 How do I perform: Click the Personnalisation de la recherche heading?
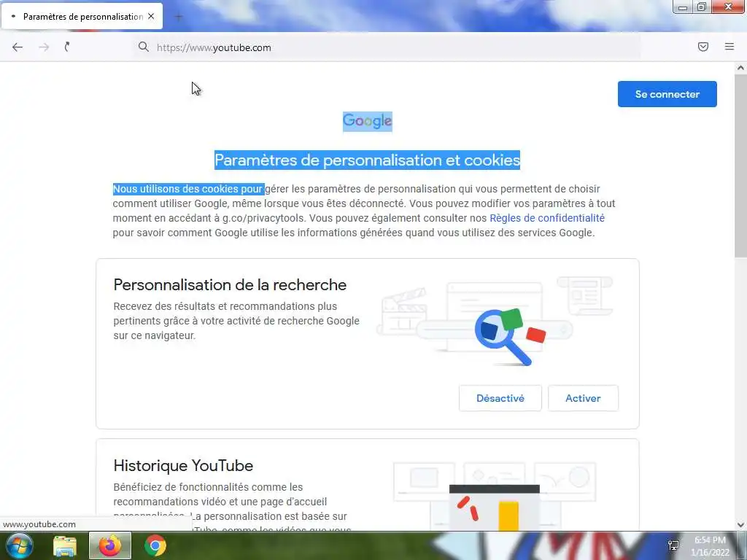click(x=230, y=285)
